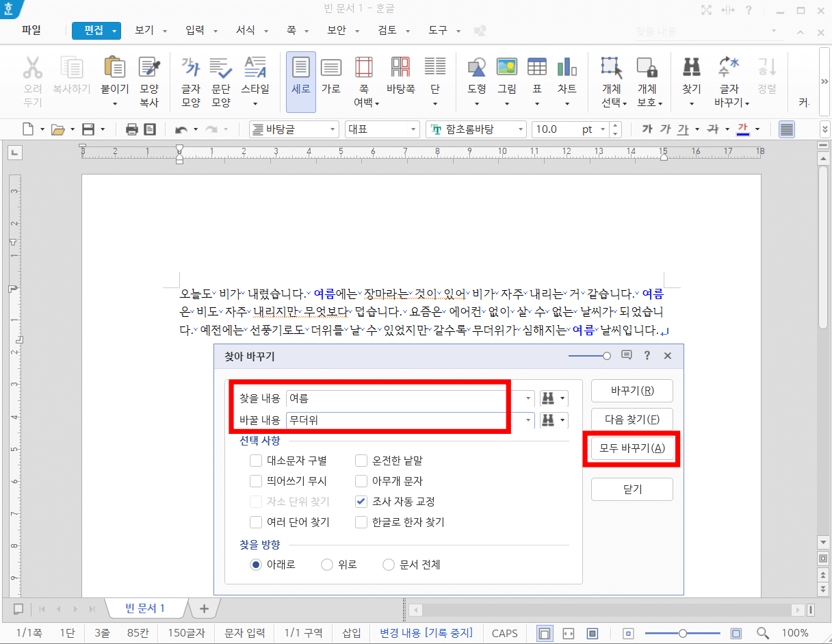Image resolution: width=832 pixels, height=644 pixels.
Task: Expand the 바탕글 style list
Action: click(335, 129)
